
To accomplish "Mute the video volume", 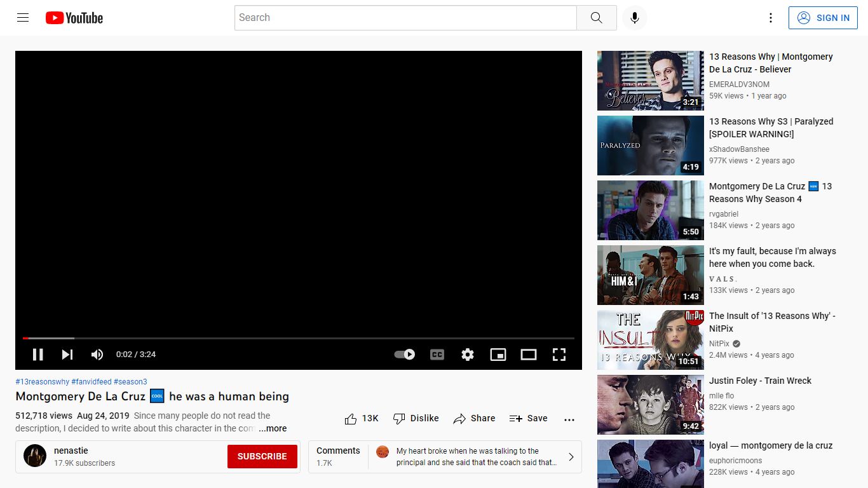I will [x=97, y=355].
